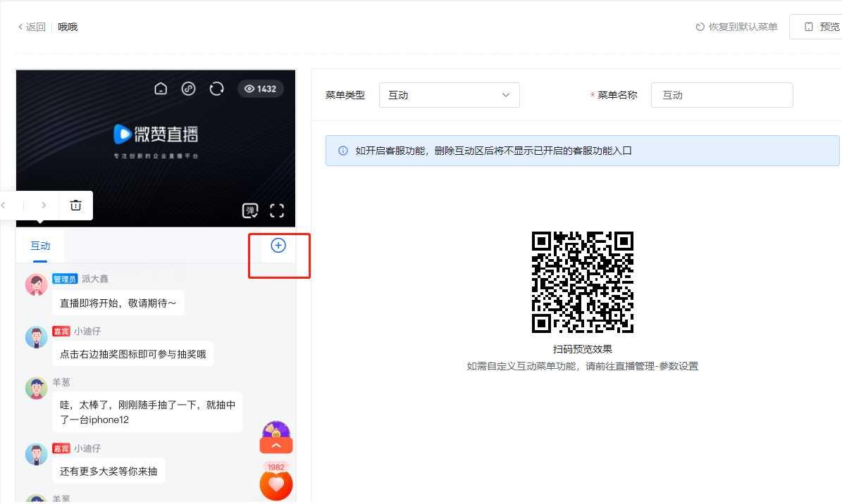Image resolution: width=842 pixels, height=504 pixels.
Task: Click the info icon in blue notice
Action: (342, 151)
